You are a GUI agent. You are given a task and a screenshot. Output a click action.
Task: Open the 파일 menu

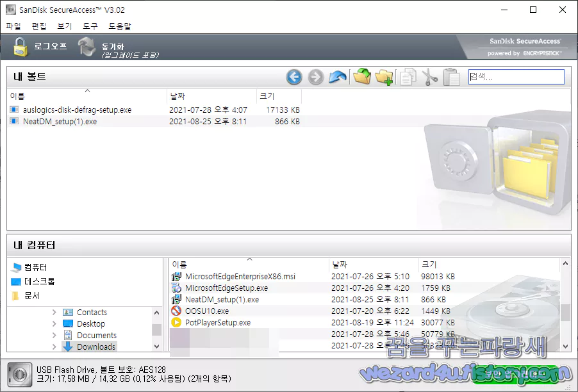[x=12, y=26]
